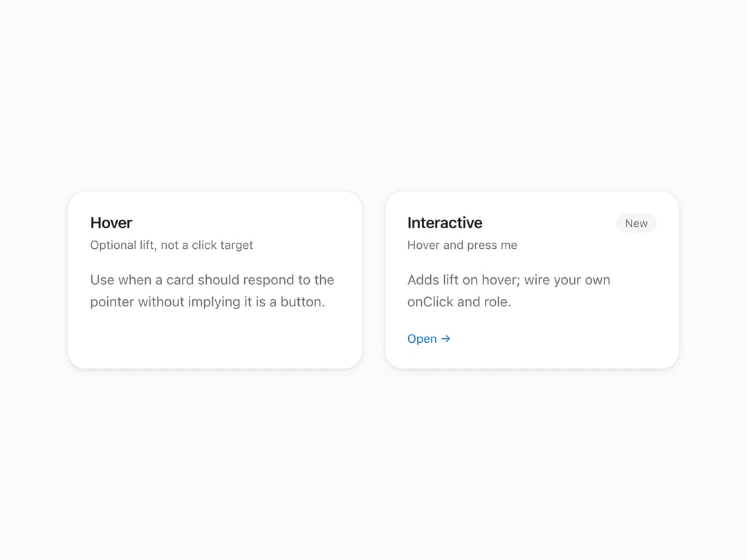
Task: Click 'wire your own' text
Action: [567, 280]
